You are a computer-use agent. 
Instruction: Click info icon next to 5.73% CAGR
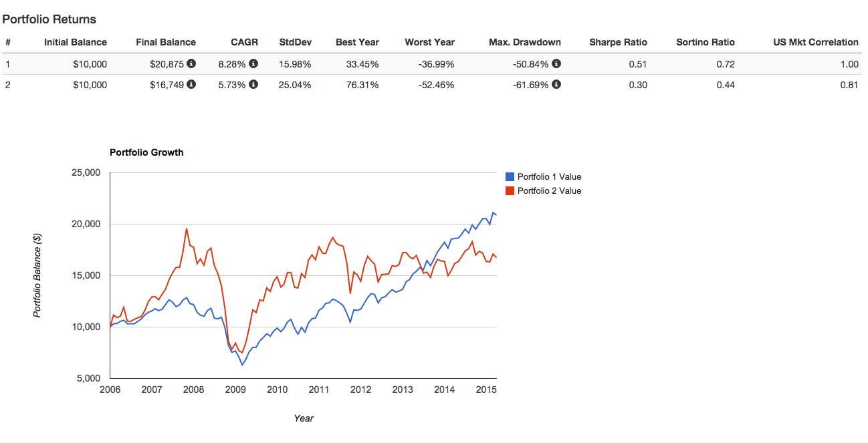coord(253,84)
